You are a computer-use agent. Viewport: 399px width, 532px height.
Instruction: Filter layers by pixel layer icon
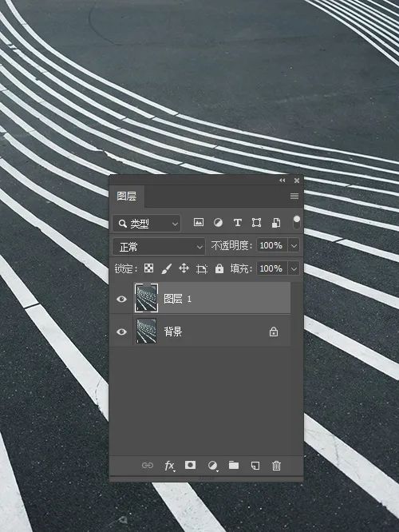(199, 223)
